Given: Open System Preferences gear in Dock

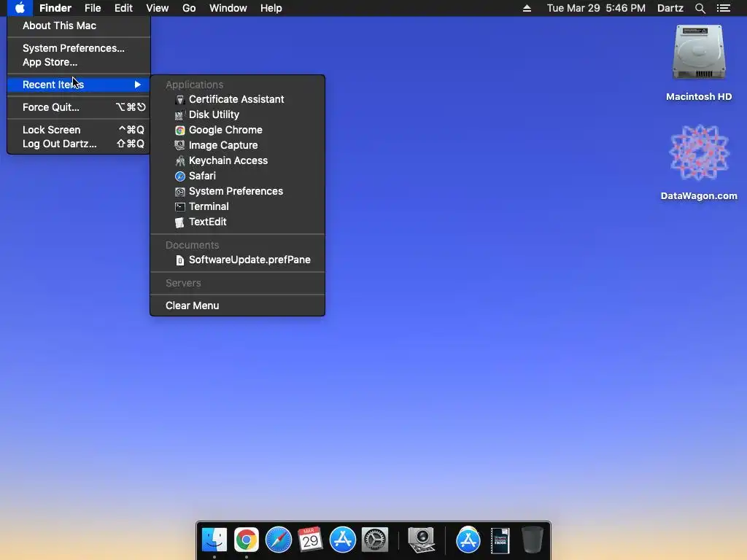Looking at the screenshot, I should point(375,540).
